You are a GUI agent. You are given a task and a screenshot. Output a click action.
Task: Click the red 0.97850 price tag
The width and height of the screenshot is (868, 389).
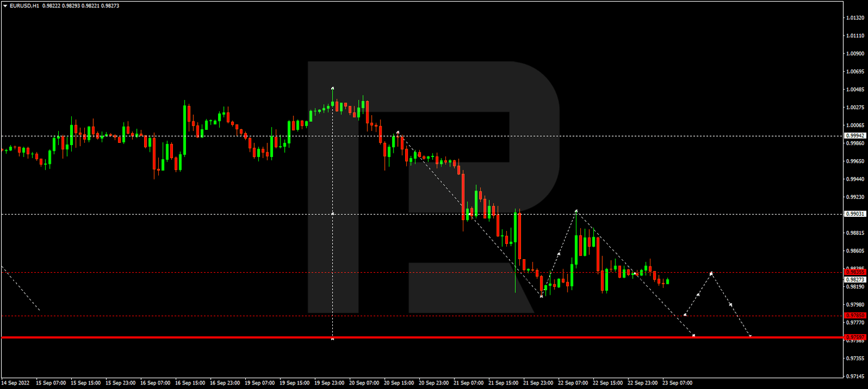tap(854, 316)
